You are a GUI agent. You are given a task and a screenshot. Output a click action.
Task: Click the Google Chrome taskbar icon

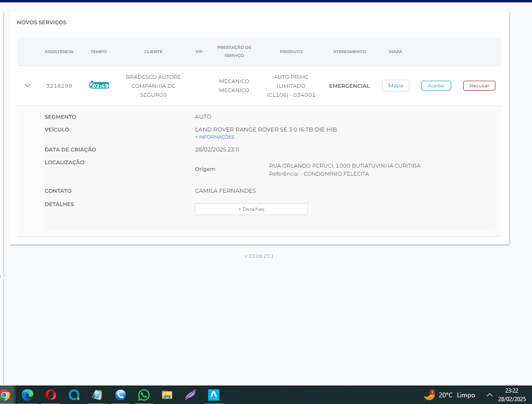pos(5,395)
